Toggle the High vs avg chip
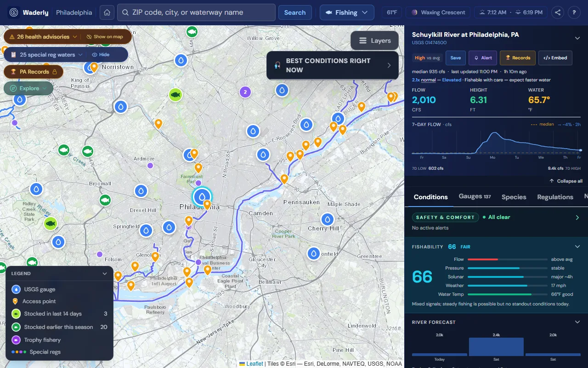Image resolution: width=588 pixels, height=368 pixels. [428, 58]
